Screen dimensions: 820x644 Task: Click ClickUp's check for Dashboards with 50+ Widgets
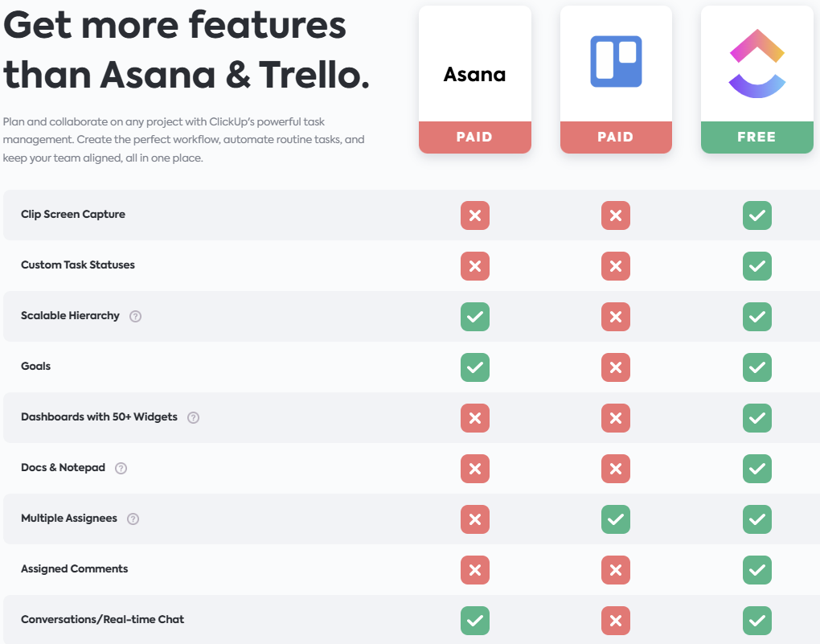(757, 418)
